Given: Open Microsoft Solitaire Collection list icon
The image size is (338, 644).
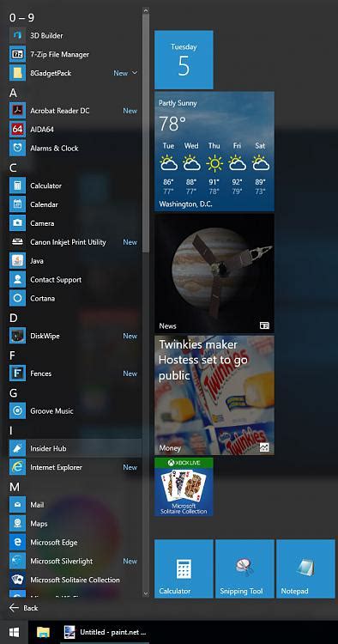Looking at the screenshot, I should (x=17, y=580).
